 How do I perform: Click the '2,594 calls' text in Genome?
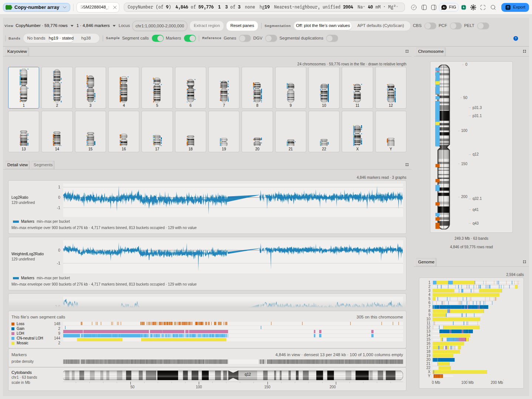[x=515, y=275]
